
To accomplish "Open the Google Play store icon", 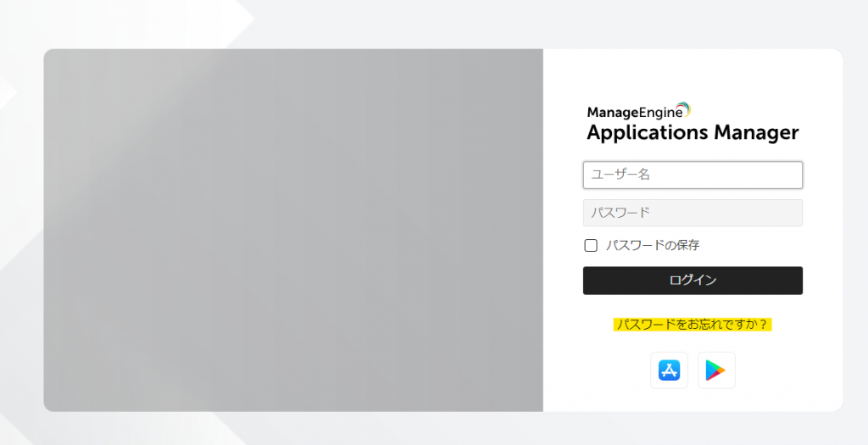I will [716, 370].
